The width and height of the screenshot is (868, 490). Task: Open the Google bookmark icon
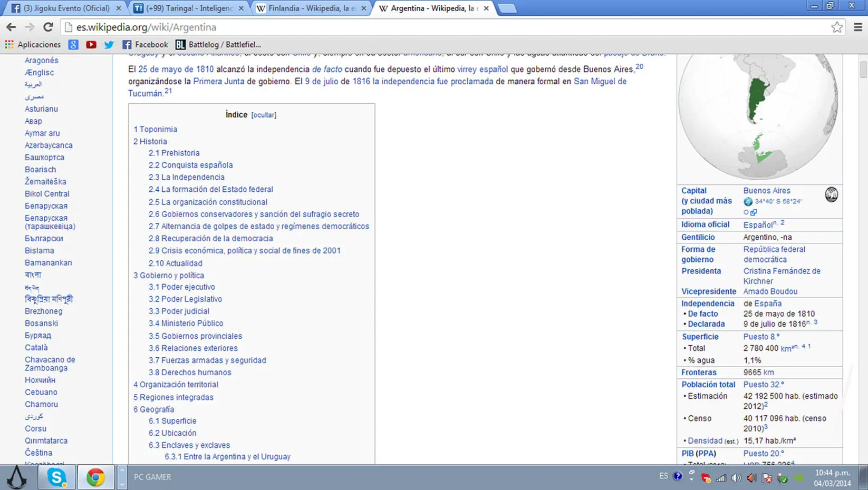coord(73,45)
